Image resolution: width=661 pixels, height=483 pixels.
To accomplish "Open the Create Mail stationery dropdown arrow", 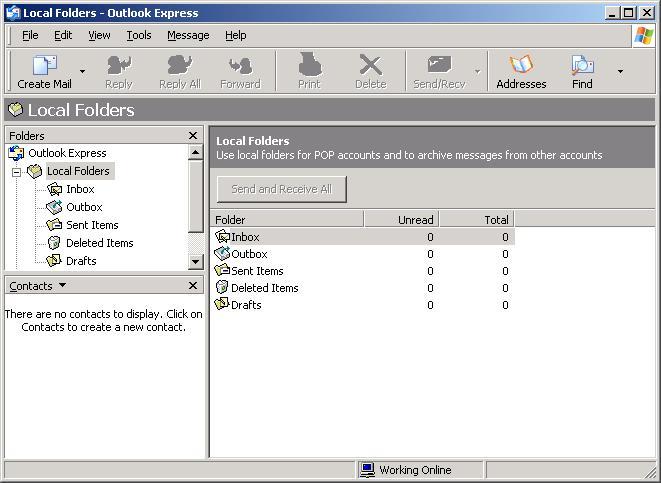I will pyautogui.click(x=82, y=71).
